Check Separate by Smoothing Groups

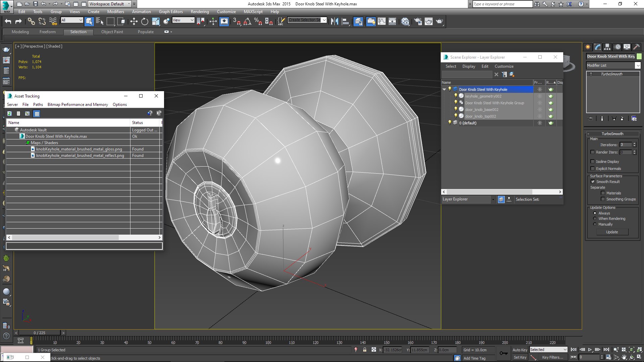603,199
